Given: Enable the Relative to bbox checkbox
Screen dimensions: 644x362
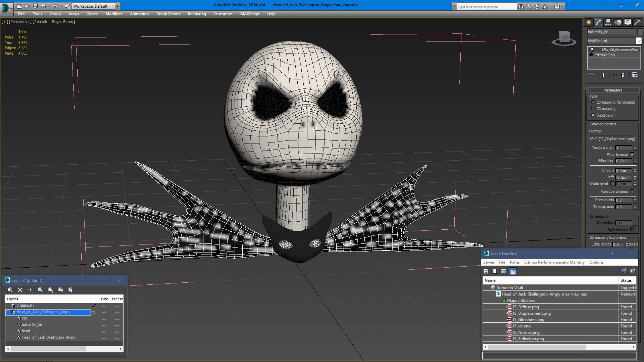Looking at the screenshot, I should coord(632,191).
